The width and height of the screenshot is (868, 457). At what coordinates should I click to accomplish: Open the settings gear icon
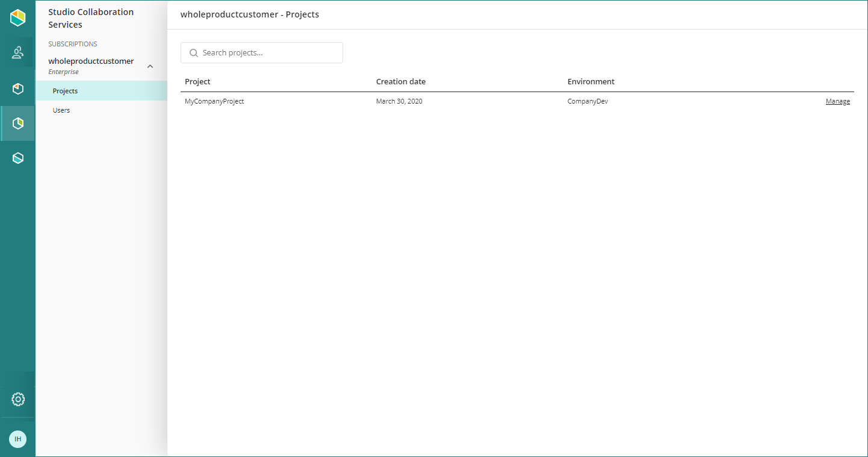(18, 399)
